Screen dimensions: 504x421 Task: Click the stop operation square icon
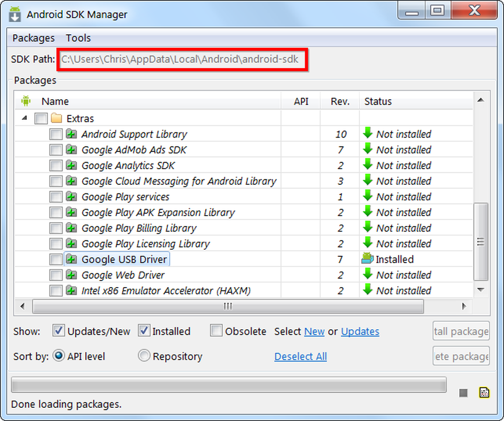coord(463,392)
